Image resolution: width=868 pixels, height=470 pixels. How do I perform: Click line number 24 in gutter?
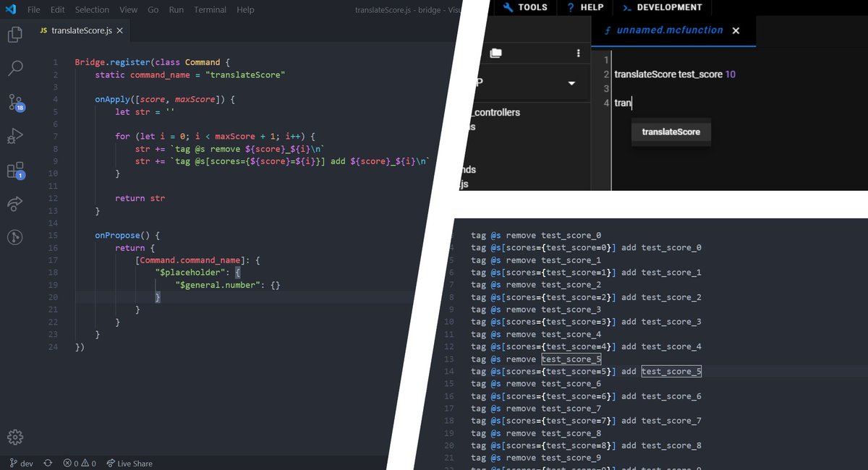53,347
